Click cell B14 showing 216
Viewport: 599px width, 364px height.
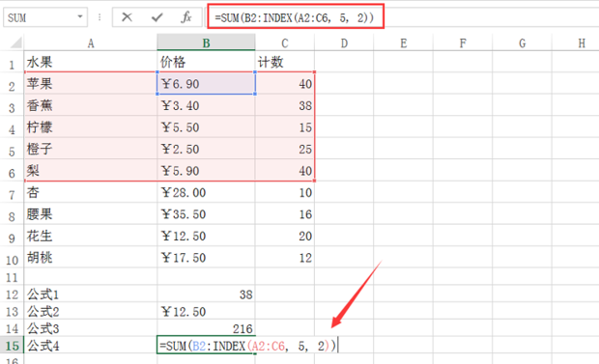[206, 328]
